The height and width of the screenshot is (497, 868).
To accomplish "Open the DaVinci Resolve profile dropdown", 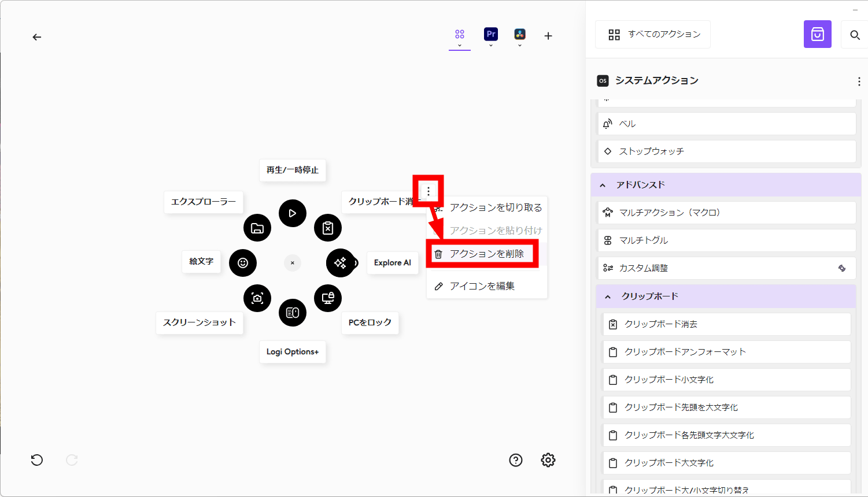I will tap(520, 38).
